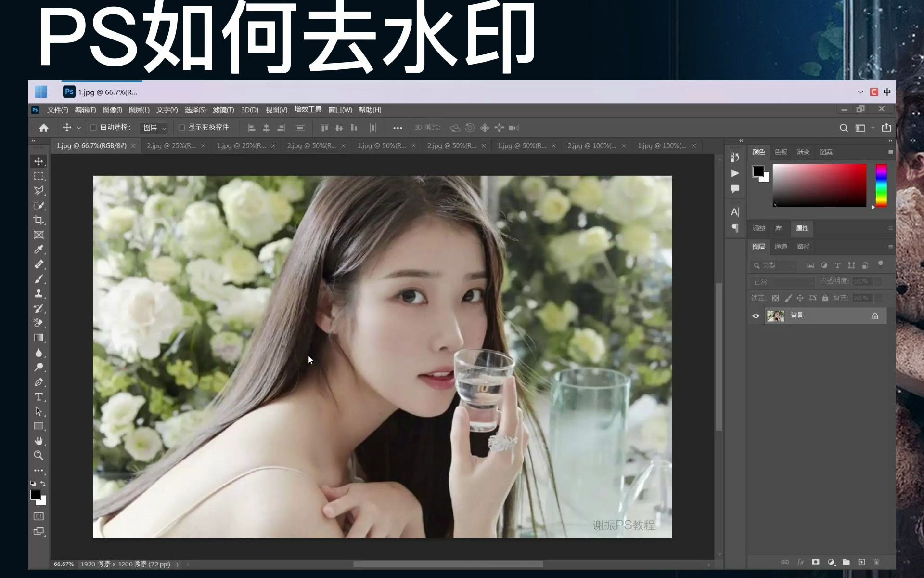
Task: Select the Spot Healing Brush tool
Action: [39, 263]
